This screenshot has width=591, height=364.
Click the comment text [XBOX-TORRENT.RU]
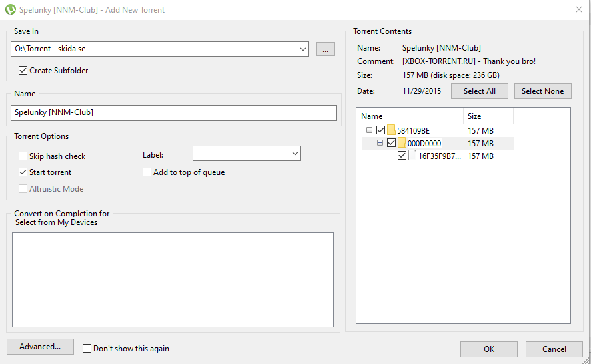(439, 61)
